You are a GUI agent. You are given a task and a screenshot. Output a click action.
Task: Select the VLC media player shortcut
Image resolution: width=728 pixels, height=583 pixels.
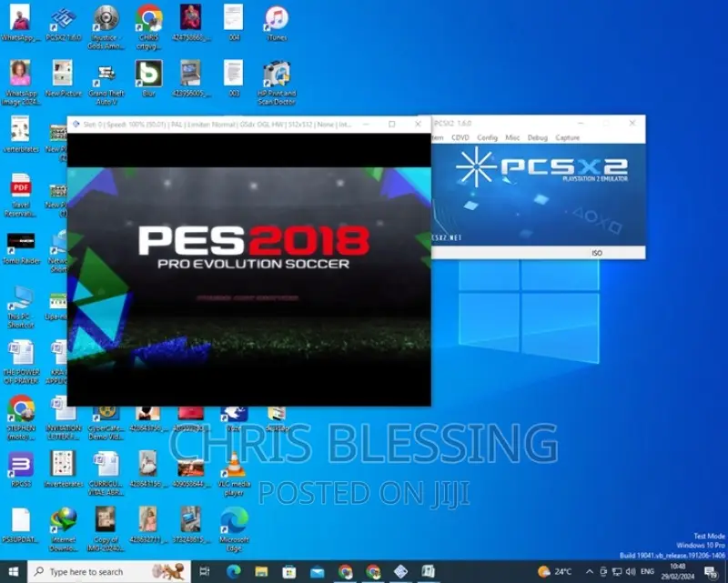pos(234,473)
